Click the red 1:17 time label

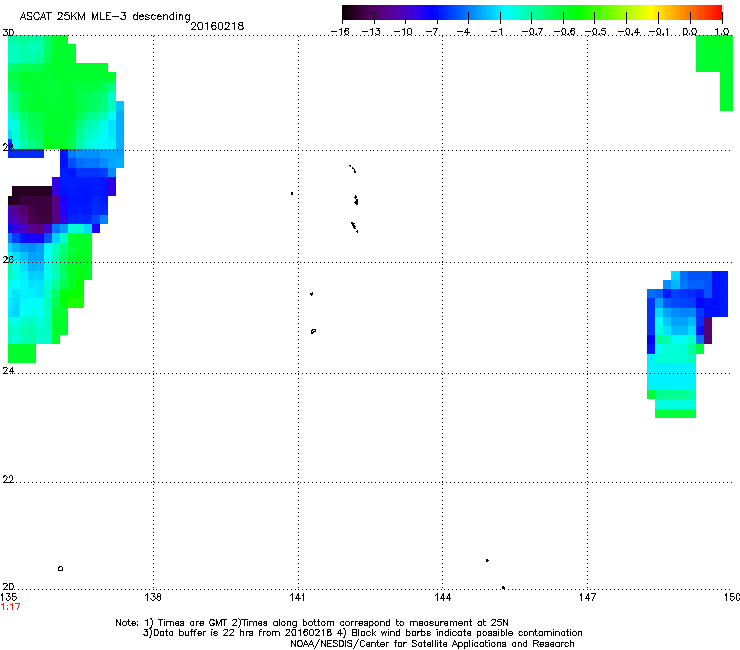pyautogui.click(x=10, y=607)
